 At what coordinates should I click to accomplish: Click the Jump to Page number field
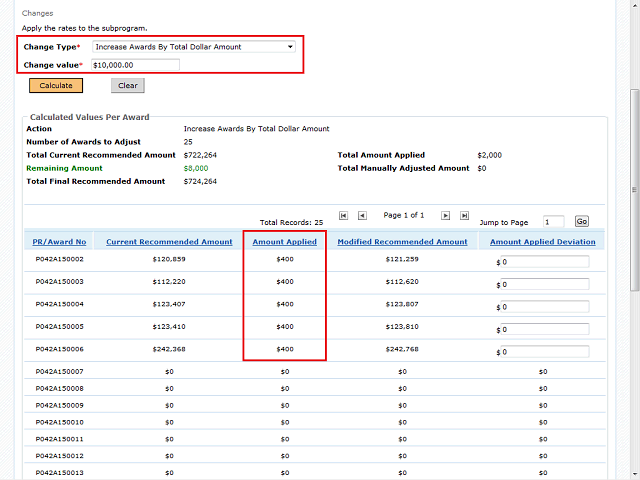553,221
